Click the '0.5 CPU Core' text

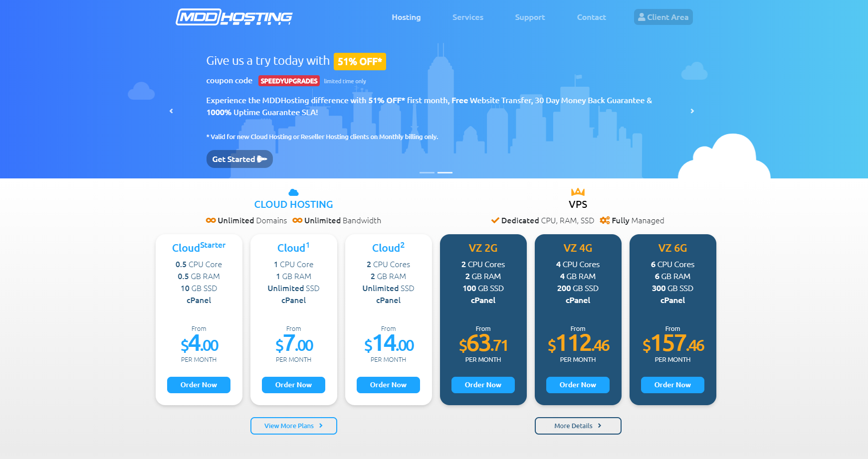pyautogui.click(x=199, y=265)
